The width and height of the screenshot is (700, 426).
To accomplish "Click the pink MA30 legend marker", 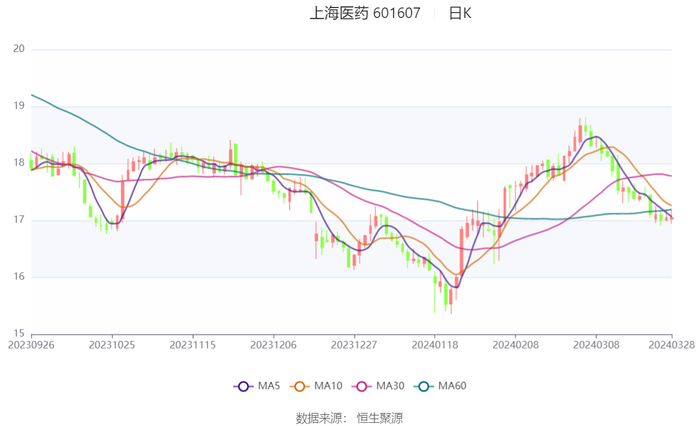I will [361, 386].
